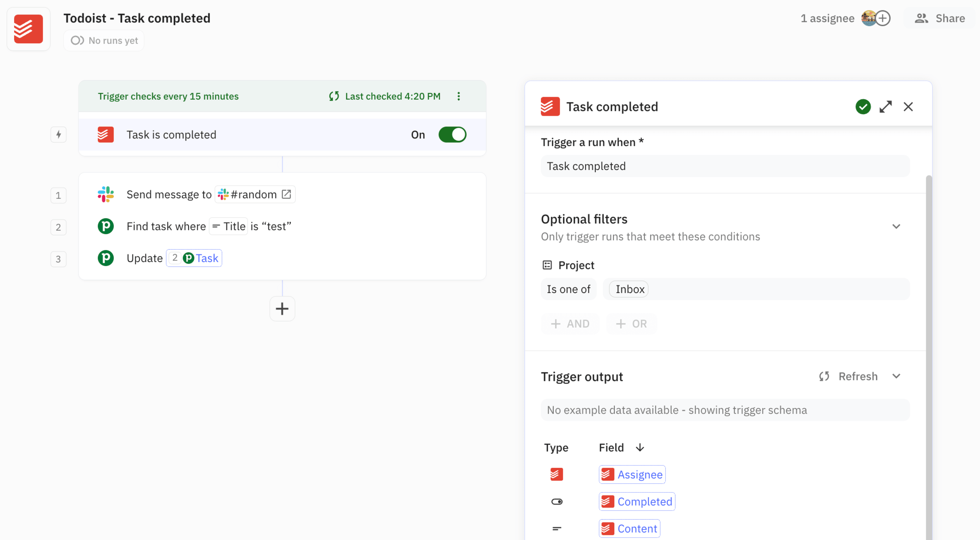This screenshot has height=540, width=980.
Task: Save with the green checkmark in the panel
Action: pyautogui.click(x=863, y=107)
